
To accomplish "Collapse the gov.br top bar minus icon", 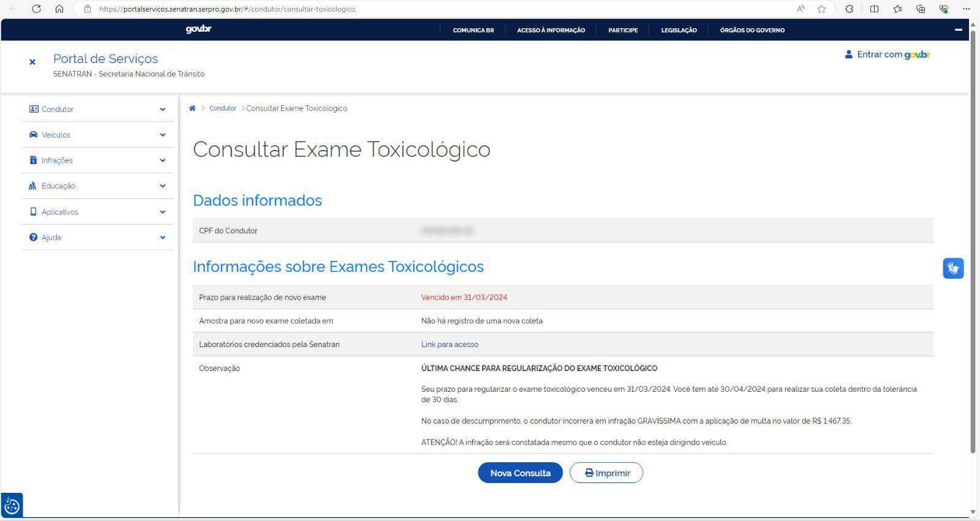I will click(959, 30).
